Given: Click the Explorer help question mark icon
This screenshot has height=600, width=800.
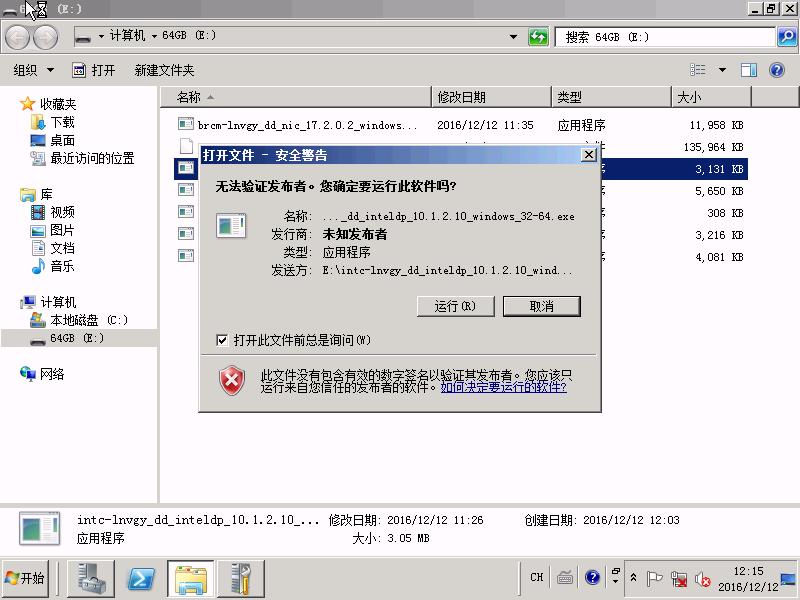Looking at the screenshot, I should point(776,70).
